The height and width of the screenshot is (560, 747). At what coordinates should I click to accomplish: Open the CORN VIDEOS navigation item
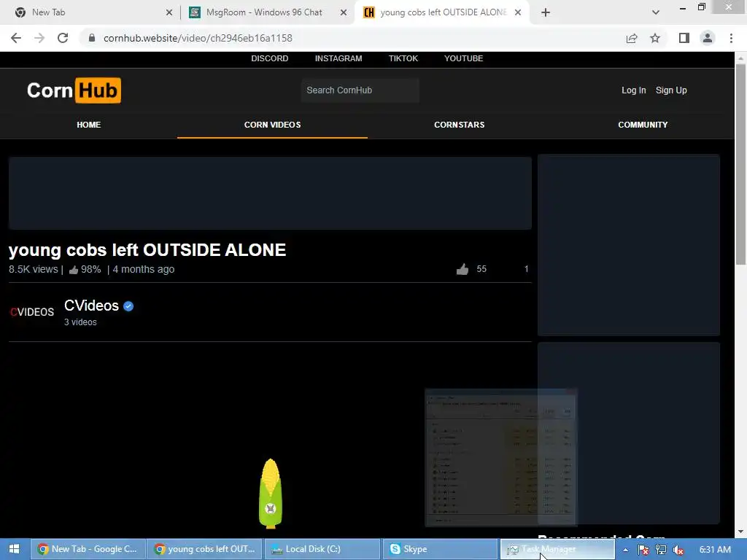coord(272,125)
